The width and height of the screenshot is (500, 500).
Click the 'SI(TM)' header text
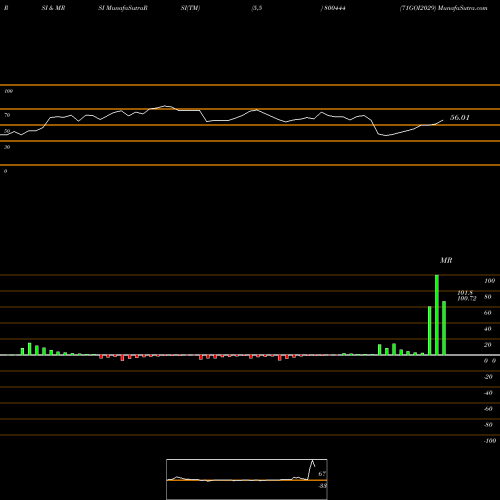[190, 8]
